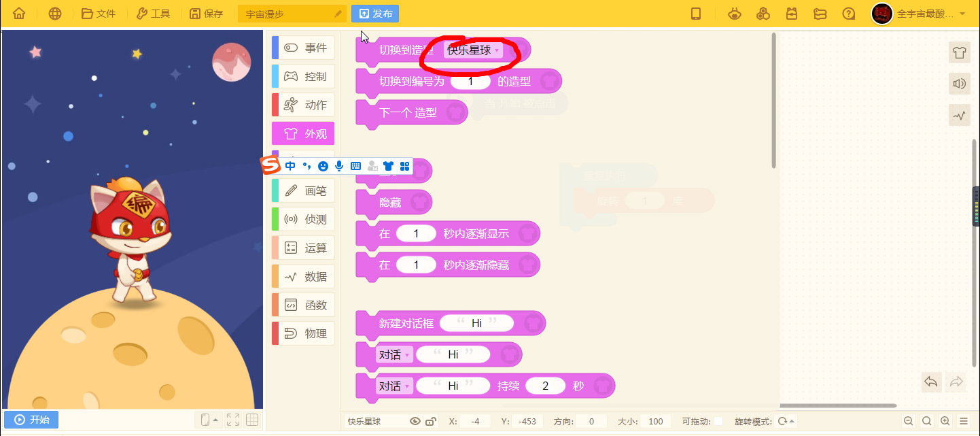The height and width of the screenshot is (436, 980).
Task: Click the 方向 direction field
Action: [591, 422]
